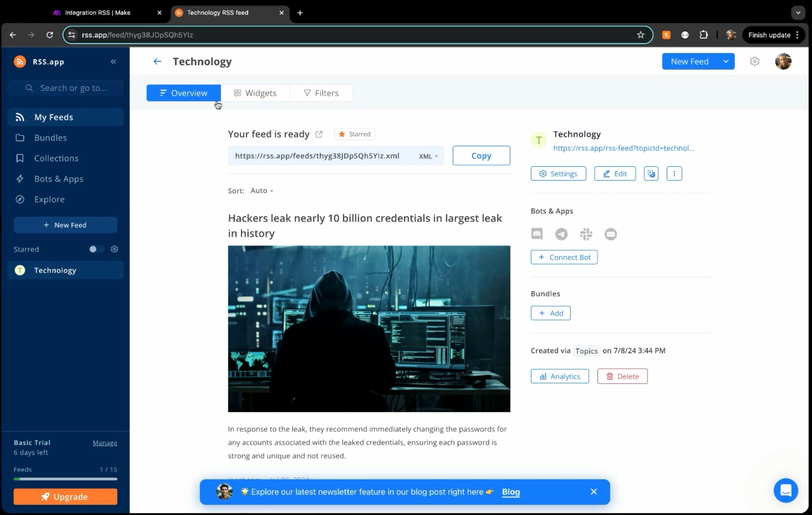Click the translate feed icon button

coord(651,174)
